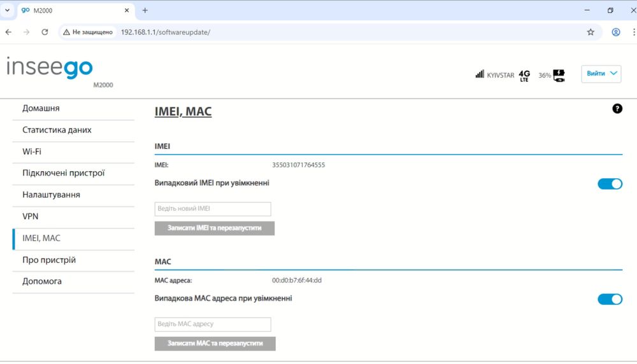Click the IMEI, MAC page heading
Viewport: 637px width, 364px height.
183,111
